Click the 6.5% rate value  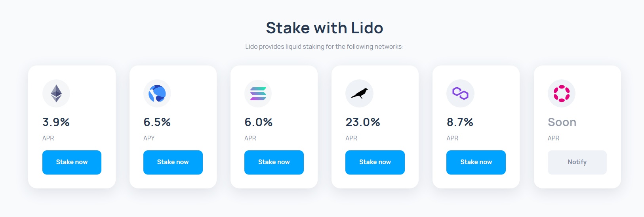click(157, 122)
